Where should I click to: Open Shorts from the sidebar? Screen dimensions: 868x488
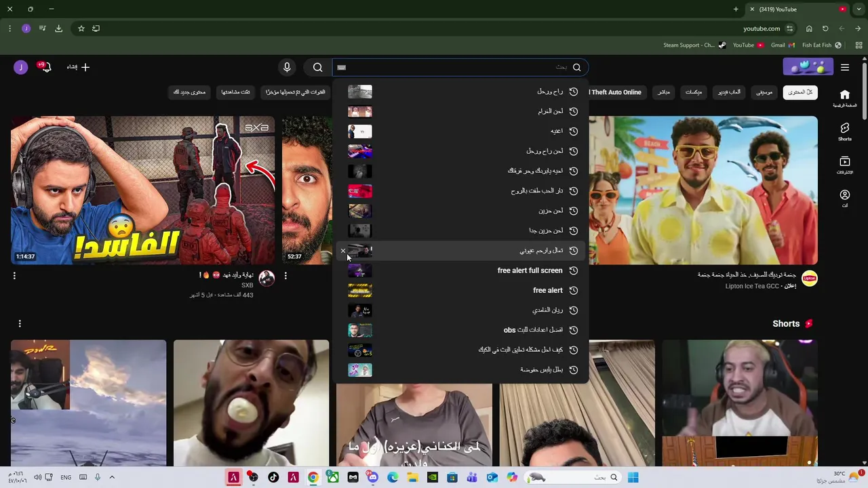click(845, 132)
